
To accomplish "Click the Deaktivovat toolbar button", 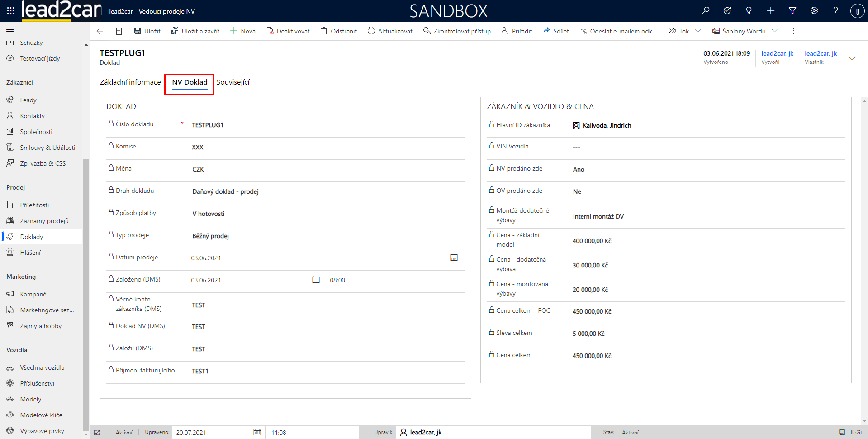I will tap(288, 31).
